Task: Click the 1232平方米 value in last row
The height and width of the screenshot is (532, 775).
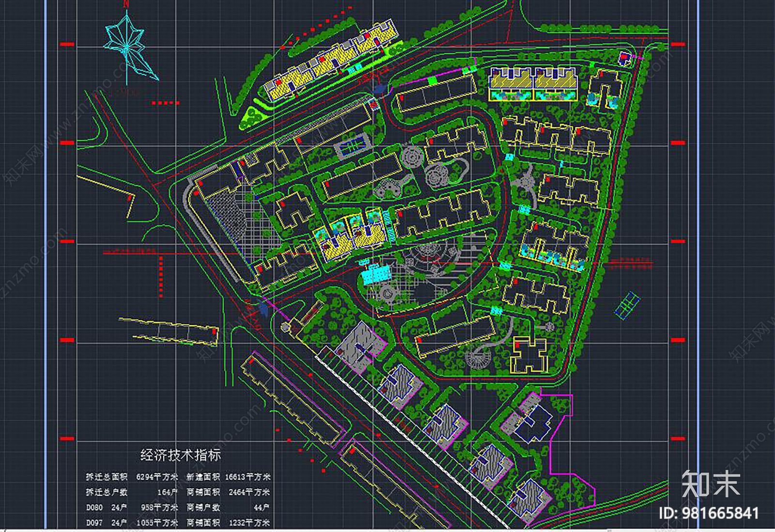Action: point(249,523)
